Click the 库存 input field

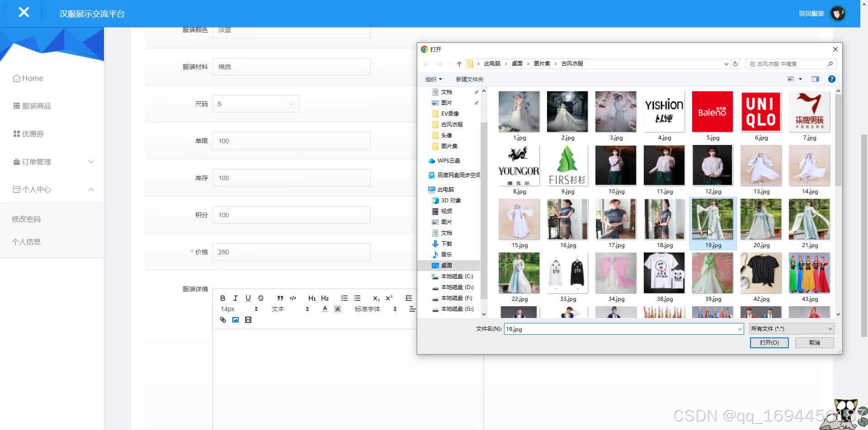tap(292, 178)
